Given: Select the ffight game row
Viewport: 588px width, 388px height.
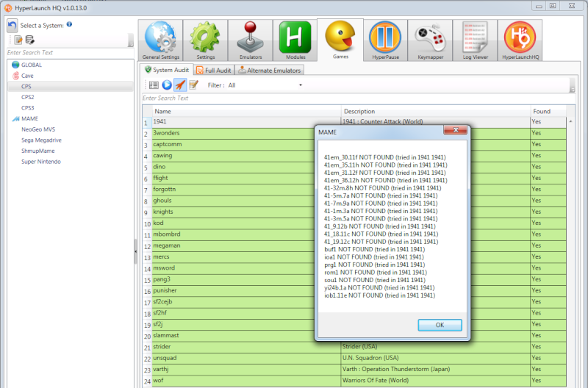Looking at the screenshot, I should click(x=354, y=178).
